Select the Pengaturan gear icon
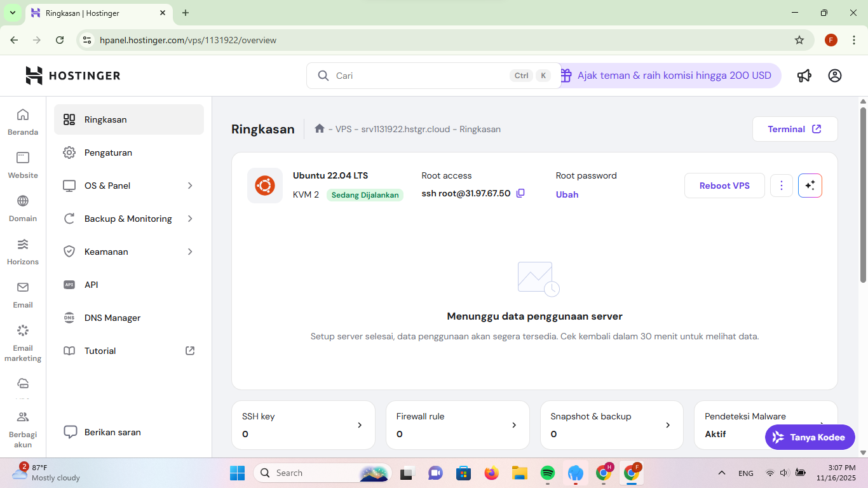This screenshot has height=488, width=868. [x=69, y=152]
